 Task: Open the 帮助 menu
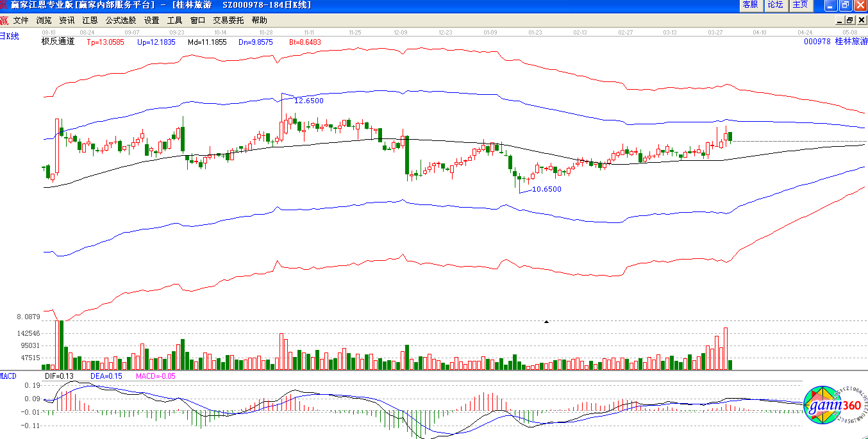260,21
